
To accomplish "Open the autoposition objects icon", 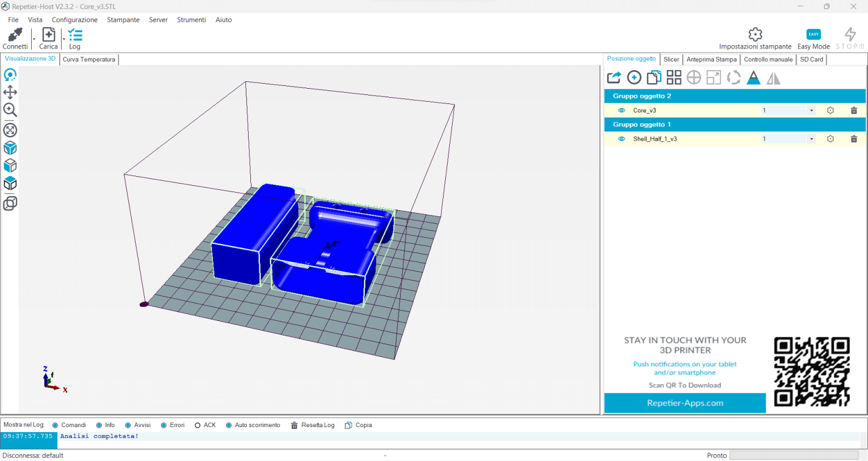I will tap(674, 77).
